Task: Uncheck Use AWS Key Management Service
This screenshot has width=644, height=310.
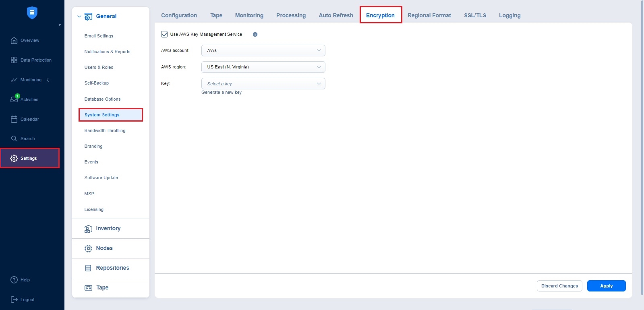Action: [x=164, y=35]
